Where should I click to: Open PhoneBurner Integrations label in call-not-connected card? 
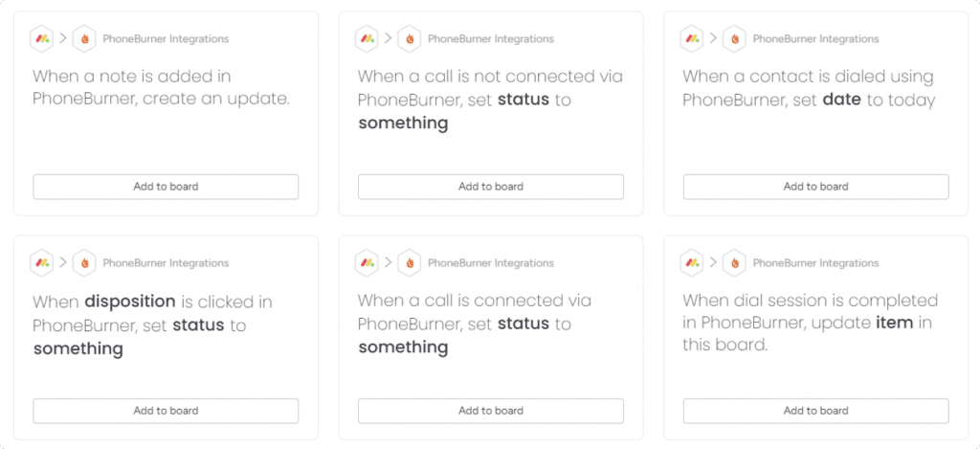(491, 38)
